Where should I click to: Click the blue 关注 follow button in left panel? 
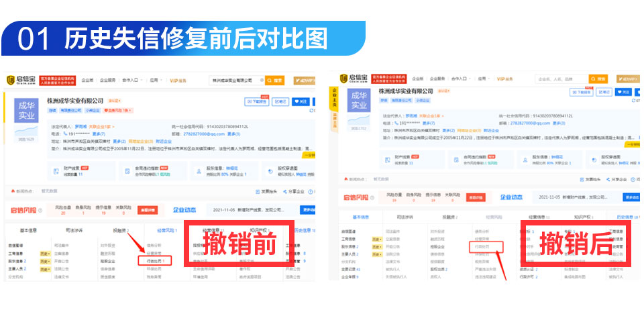[301, 101]
